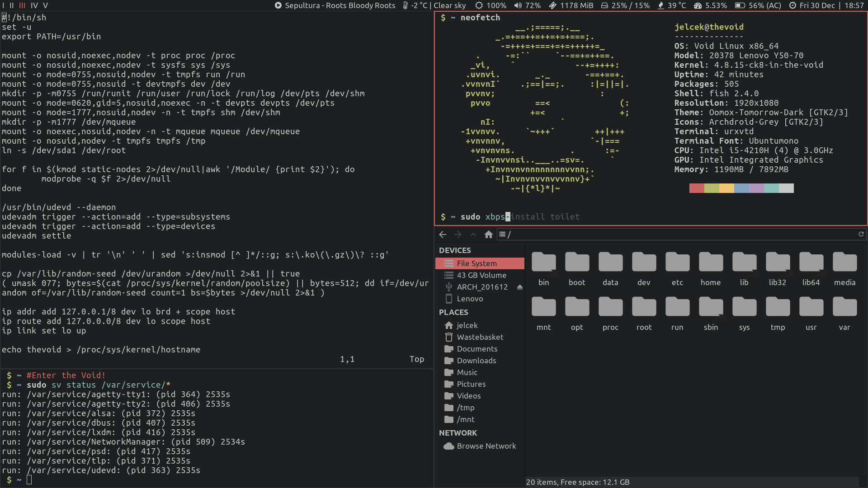Click the forward arrow in file manager
The width and height of the screenshot is (868, 488).
(458, 235)
